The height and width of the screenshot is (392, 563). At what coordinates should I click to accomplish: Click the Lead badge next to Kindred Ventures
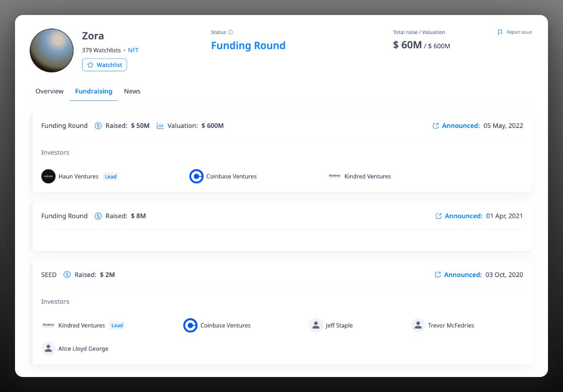click(x=117, y=325)
